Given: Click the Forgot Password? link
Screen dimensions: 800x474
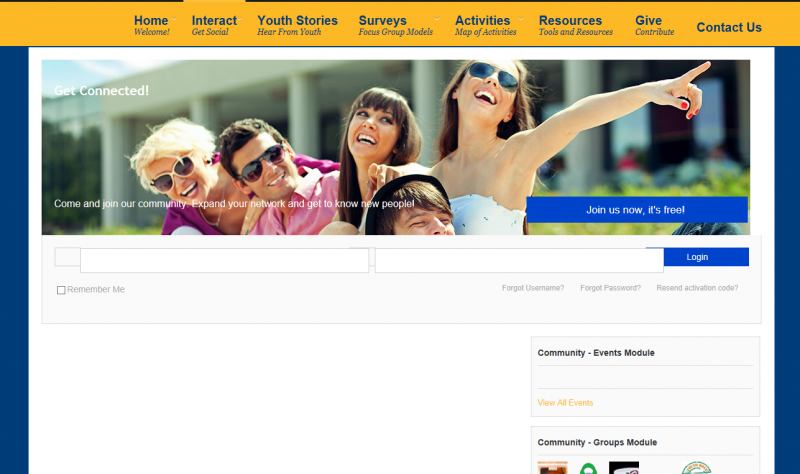Looking at the screenshot, I should pos(610,288).
